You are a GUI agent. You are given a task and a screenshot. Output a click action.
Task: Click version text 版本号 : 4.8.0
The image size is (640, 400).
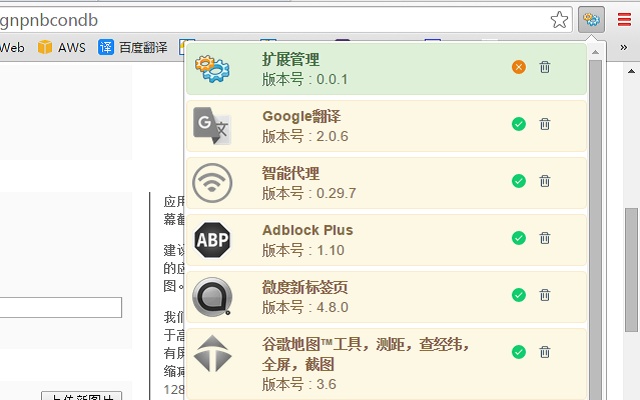coord(305,307)
